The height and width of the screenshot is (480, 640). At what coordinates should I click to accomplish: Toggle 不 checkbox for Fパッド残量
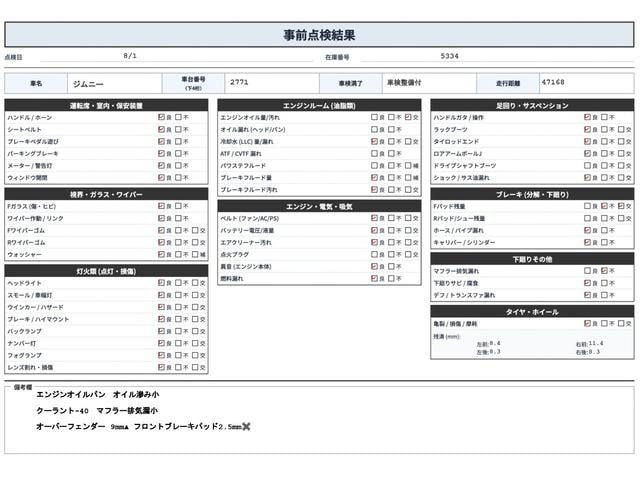[x=604, y=206]
